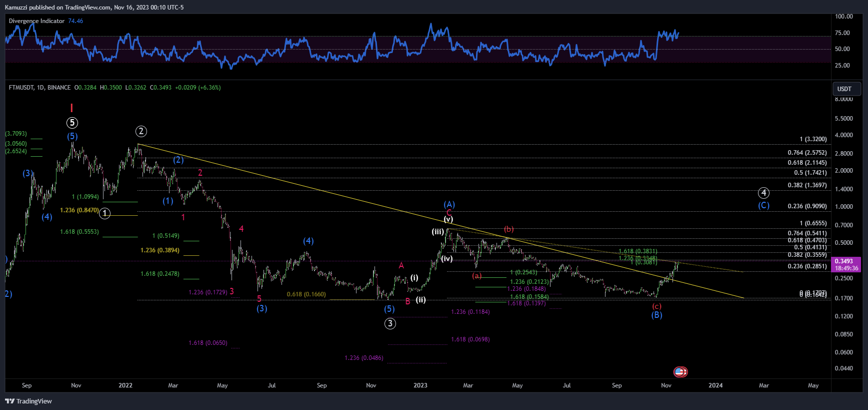The width and height of the screenshot is (868, 410).
Task: Click the Divergence Indicator value 74.46
Action: pos(75,21)
